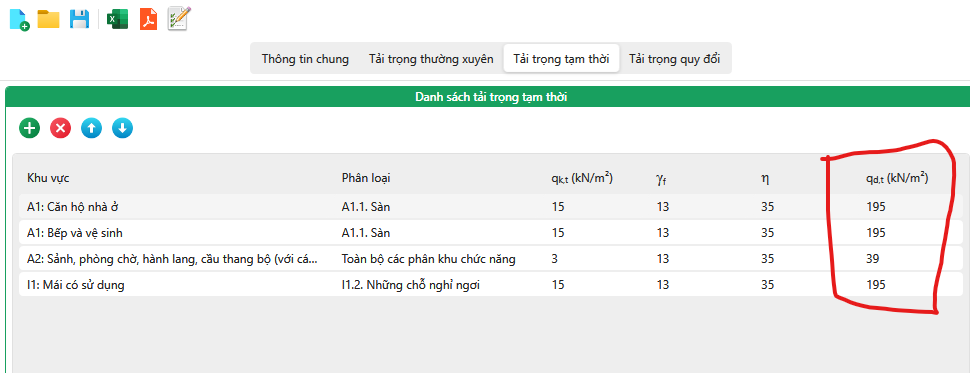
Task: Open a file with the folder icon
Action: [x=48, y=19]
